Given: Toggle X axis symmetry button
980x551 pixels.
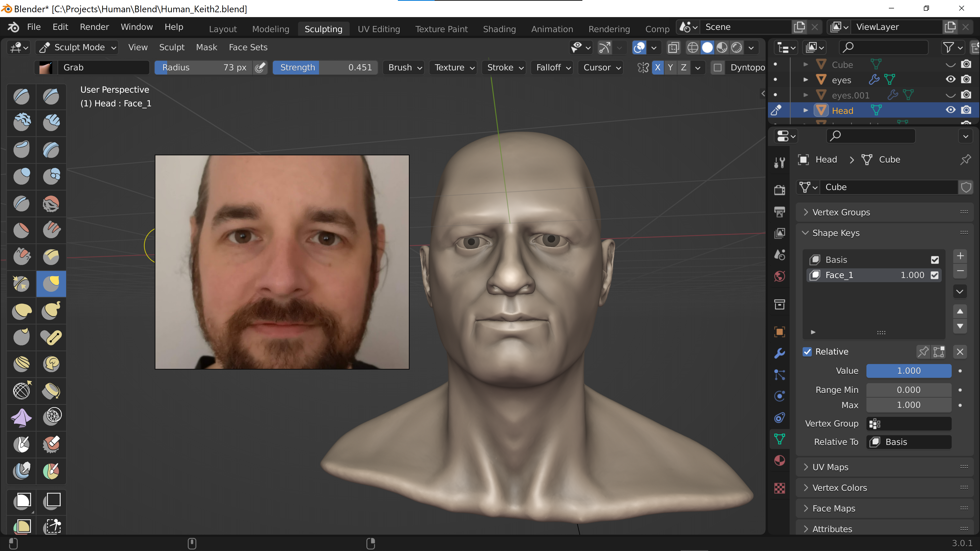Looking at the screenshot, I should click(x=657, y=68).
